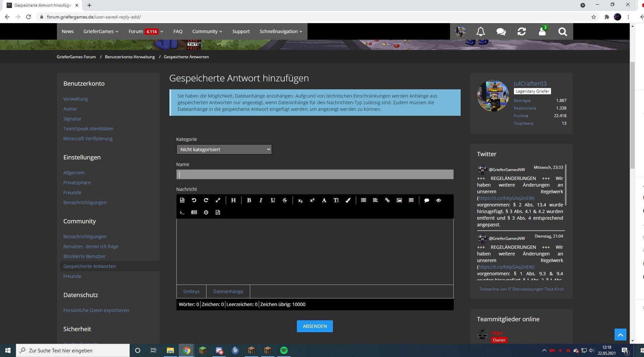Image resolution: width=644 pixels, height=357 pixels.
Task: Switch to the Smileys tab
Action: pos(191,291)
